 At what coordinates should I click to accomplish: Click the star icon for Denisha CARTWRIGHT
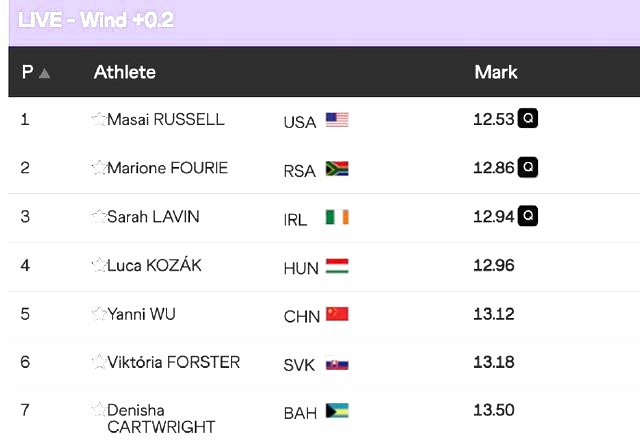(99, 409)
